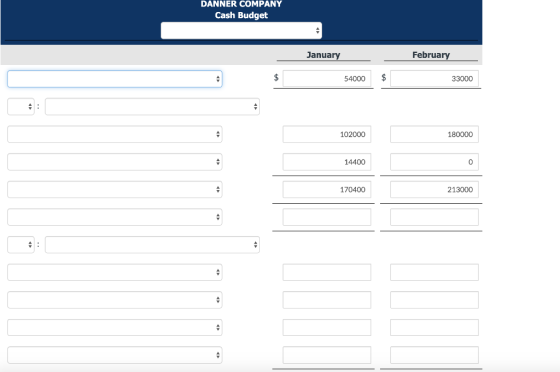Select the January field containing 14400

pyautogui.click(x=327, y=162)
